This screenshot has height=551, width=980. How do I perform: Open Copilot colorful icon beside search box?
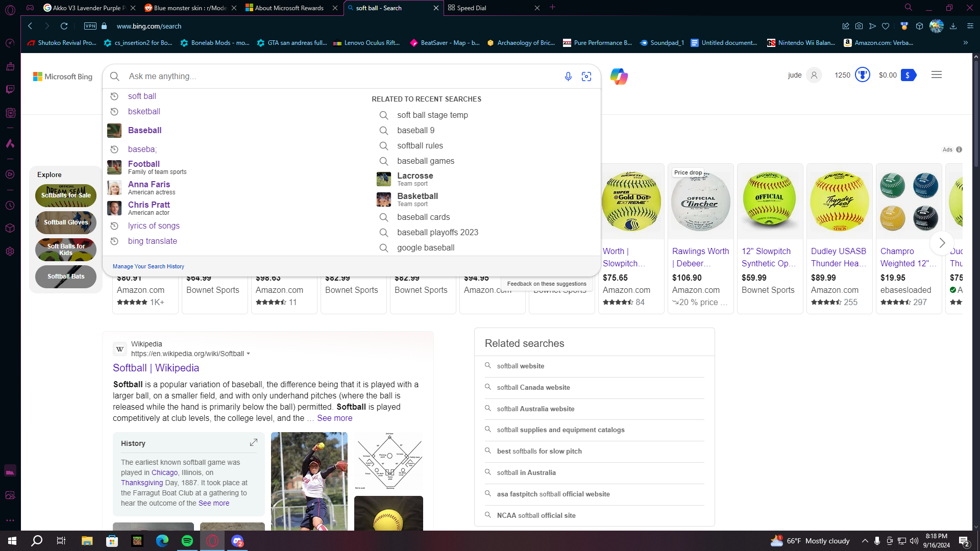click(619, 77)
